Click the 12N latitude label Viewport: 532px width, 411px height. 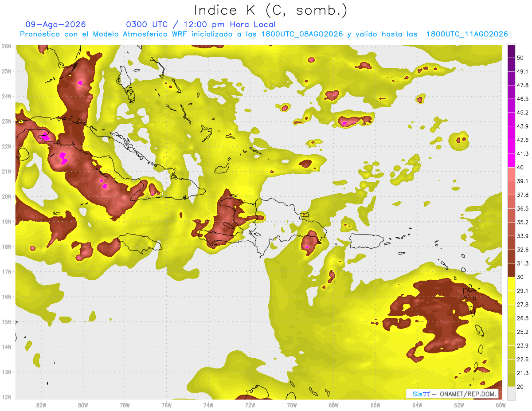pos(6,397)
